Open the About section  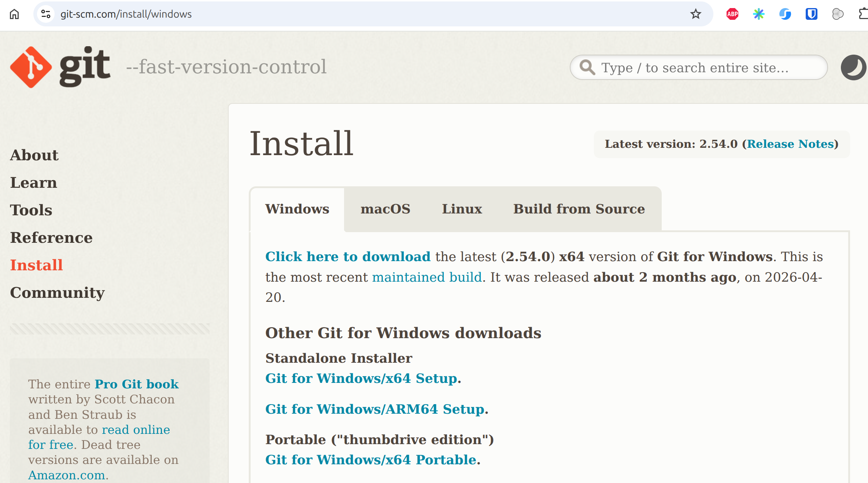(x=34, y=155)
